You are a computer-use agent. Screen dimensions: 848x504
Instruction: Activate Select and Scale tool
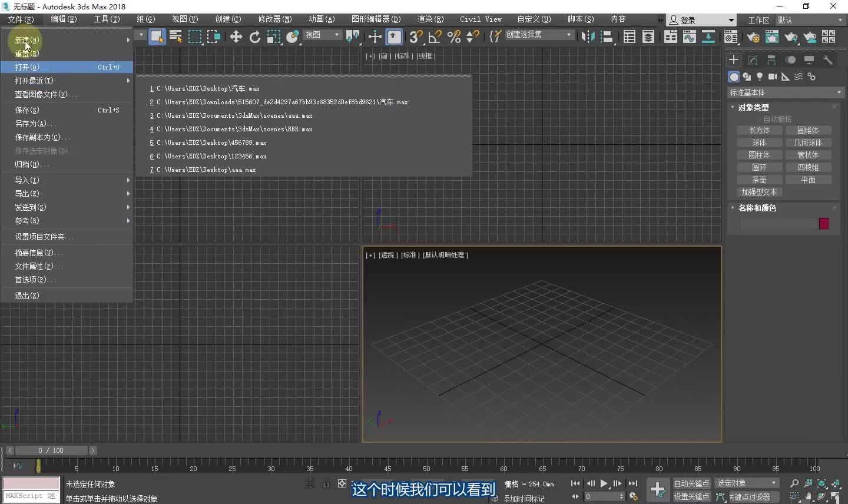coord(273,37)
